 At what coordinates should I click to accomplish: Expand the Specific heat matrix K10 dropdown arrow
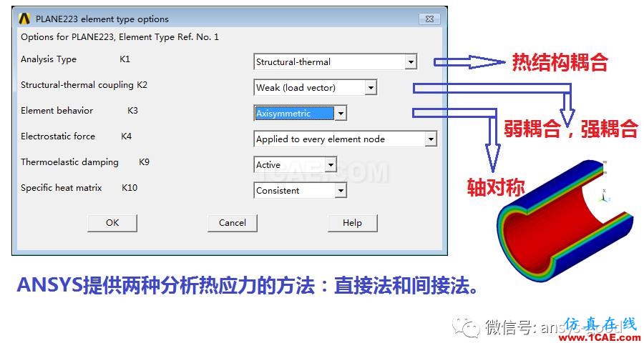coord(341,191)
